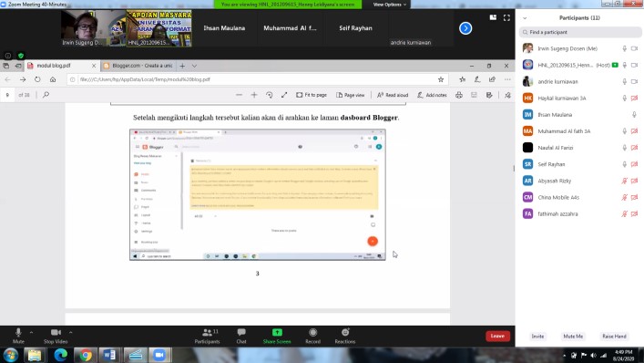Invite participants button

click(x=537, y=337)
